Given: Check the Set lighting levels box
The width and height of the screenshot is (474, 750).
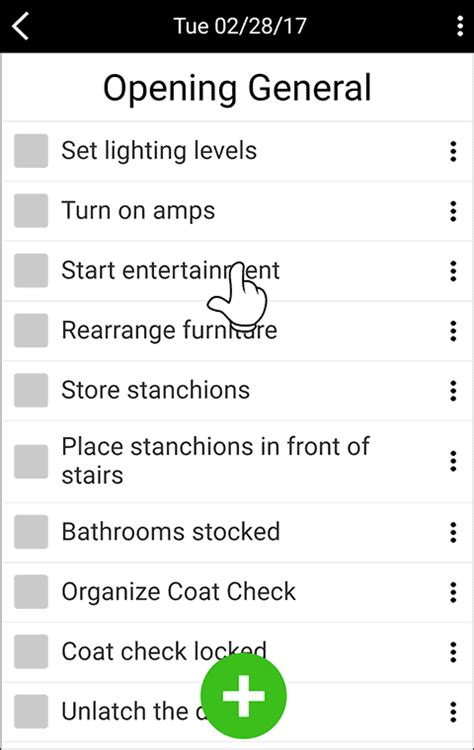Looking at the screenshot, I should (31, 151).
